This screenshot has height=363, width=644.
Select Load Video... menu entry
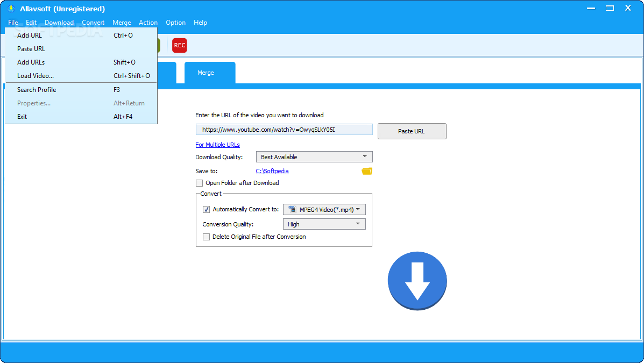81,76
